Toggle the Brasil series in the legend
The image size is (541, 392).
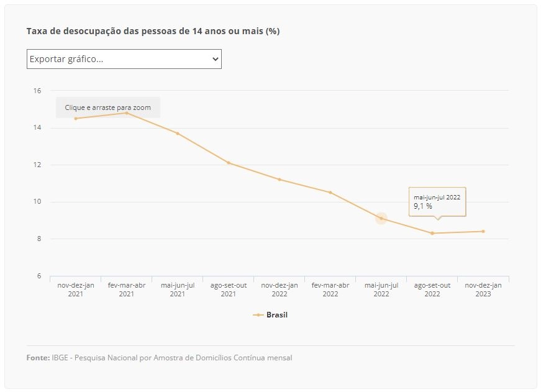[270, 315]
